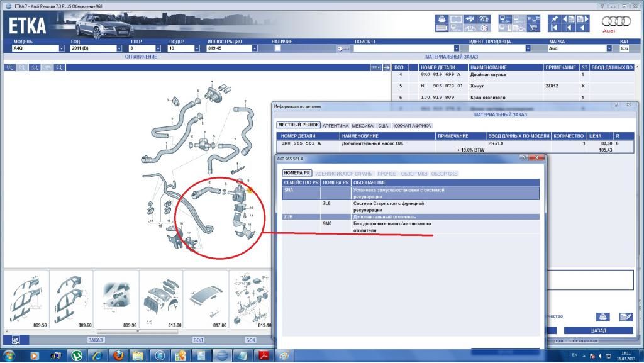Select PR number 7L8 row

click(x=411, y=206)
